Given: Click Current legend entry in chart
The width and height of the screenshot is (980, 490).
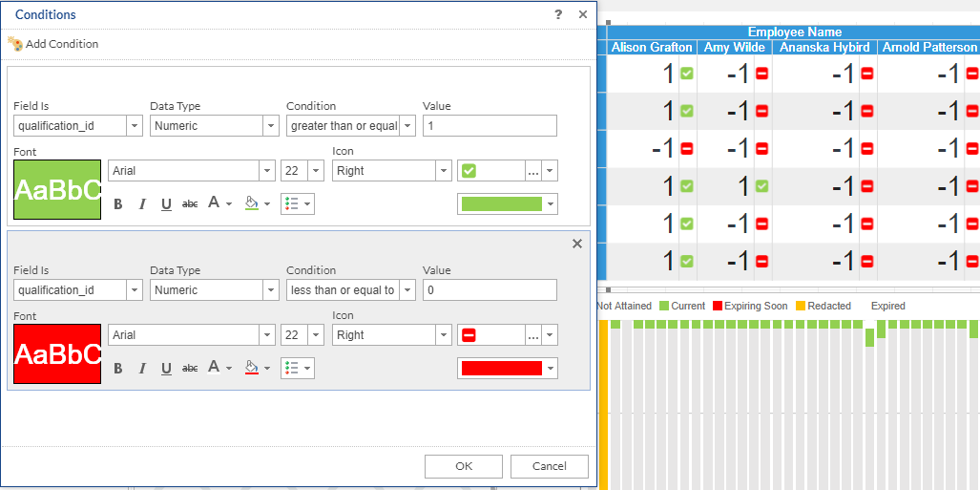Looking at the screenshot, I should (x=682, y=306).
